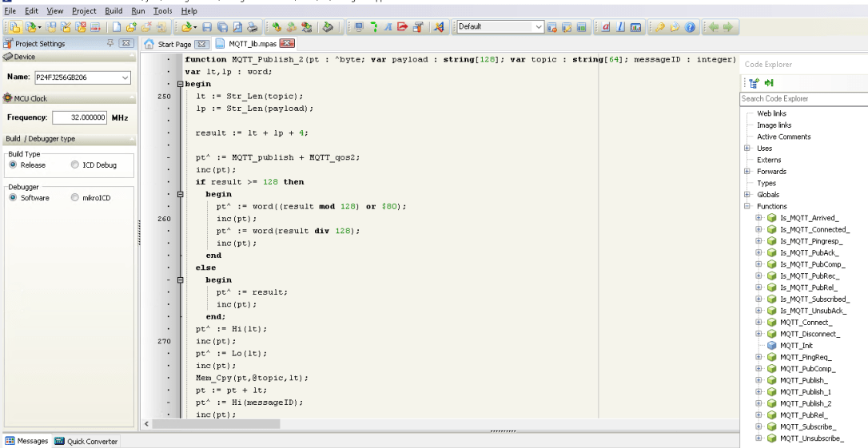Close the Start Page tab
Image resolution: width=868 pixels, height=448 pixels.
click(x=202, y=44)
